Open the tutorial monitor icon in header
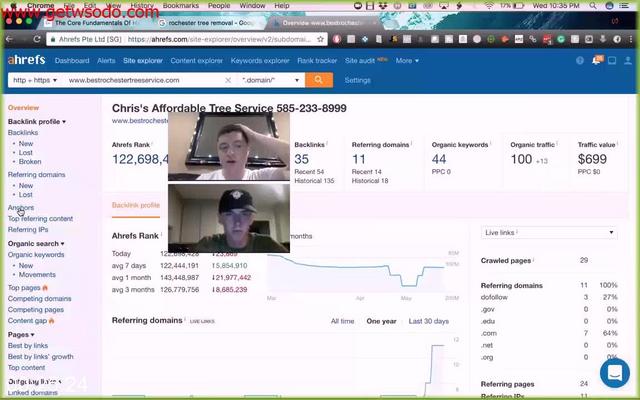The height and width of the screenshot is (400, 640). 612,60
